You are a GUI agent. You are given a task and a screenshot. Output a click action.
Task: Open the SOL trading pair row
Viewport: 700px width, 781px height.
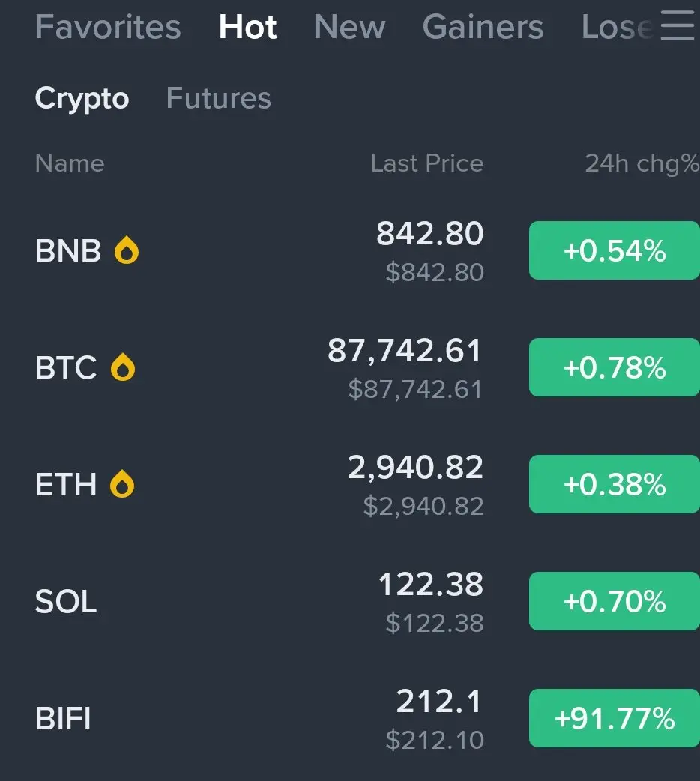(350, 601)
